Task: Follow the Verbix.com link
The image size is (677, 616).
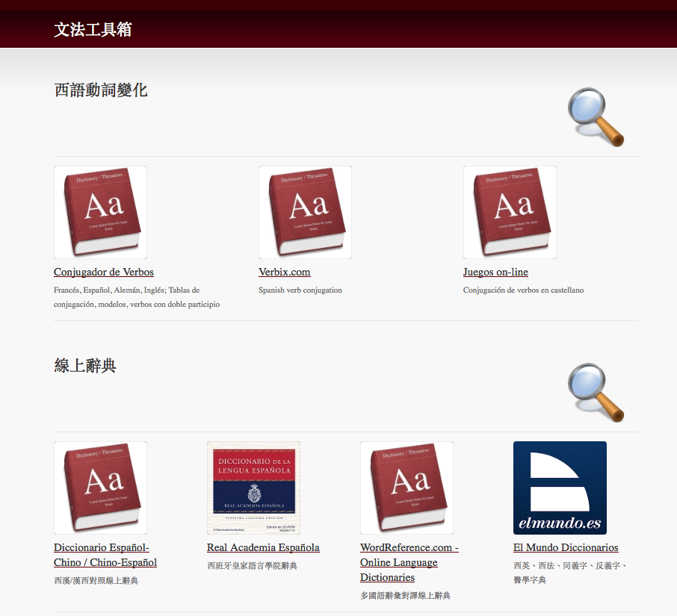Action: click(285, 272)
